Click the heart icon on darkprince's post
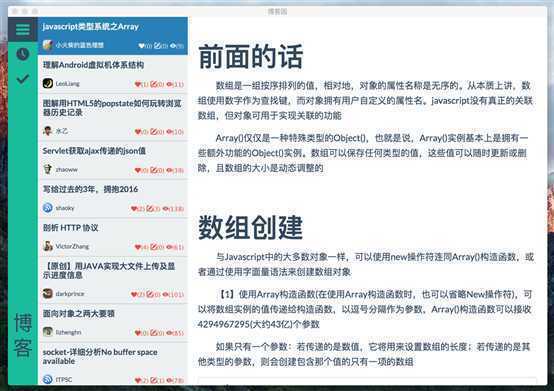 (x=134, y=294)
